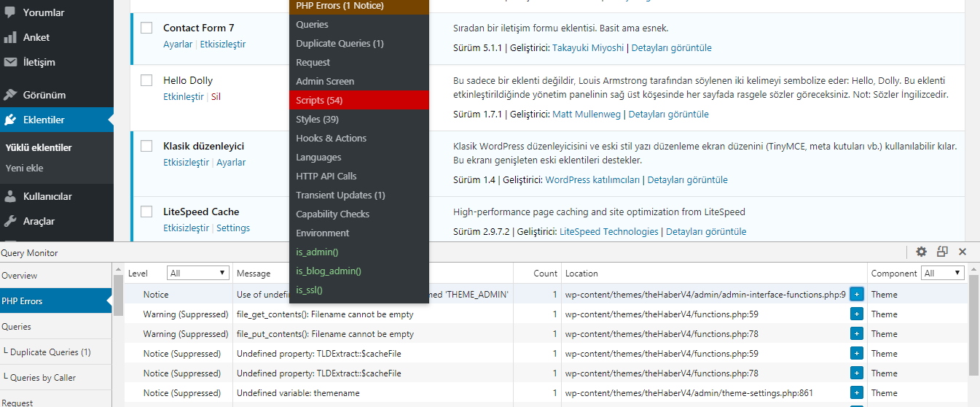
Task: Choose Request in dropdown menu
Action: (x=359, y=62)
